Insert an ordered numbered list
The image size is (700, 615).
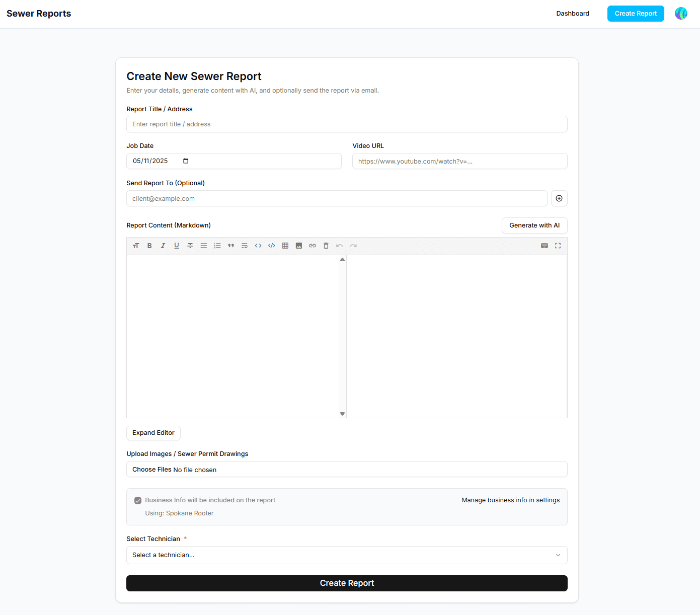pyautogui.click(x=217, y=246)
